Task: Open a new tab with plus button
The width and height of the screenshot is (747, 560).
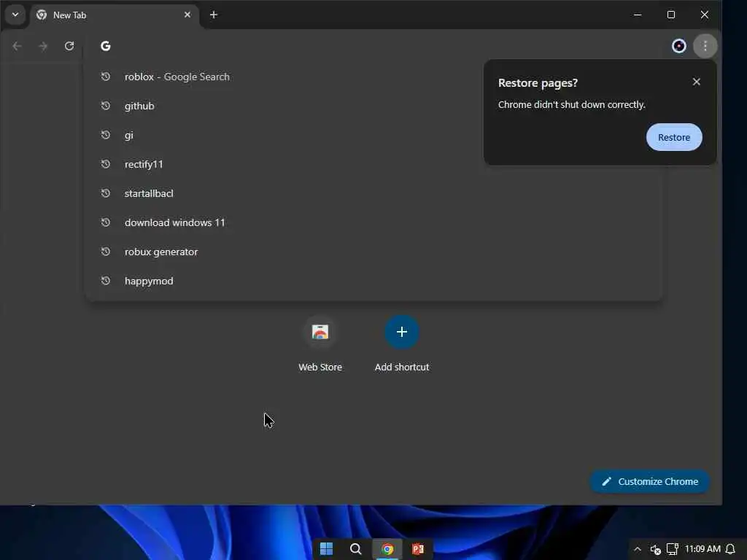Action: click(214, 15)
